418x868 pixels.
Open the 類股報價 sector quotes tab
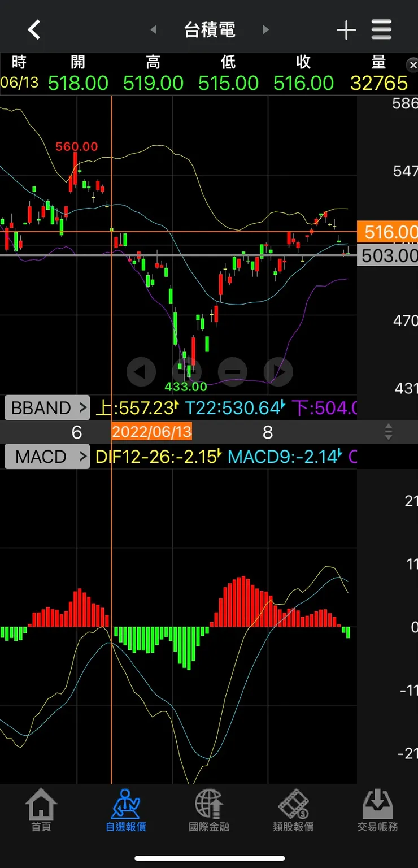click(x=293, y=811)
